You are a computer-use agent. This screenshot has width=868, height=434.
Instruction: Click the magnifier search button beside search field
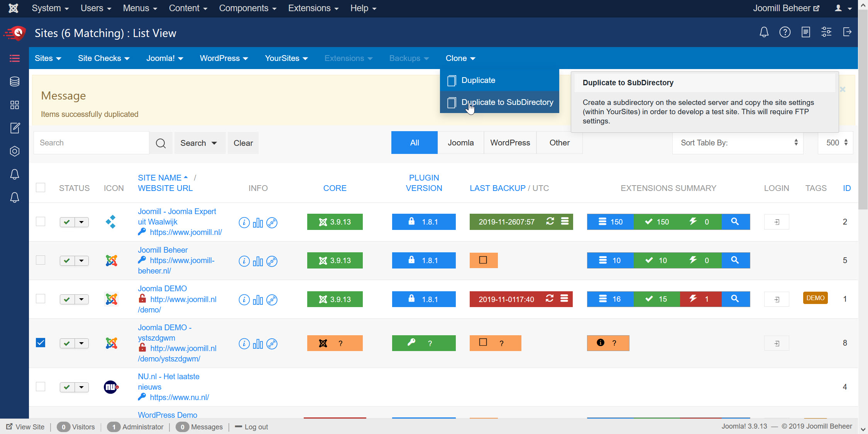click(x=161, y=143)
